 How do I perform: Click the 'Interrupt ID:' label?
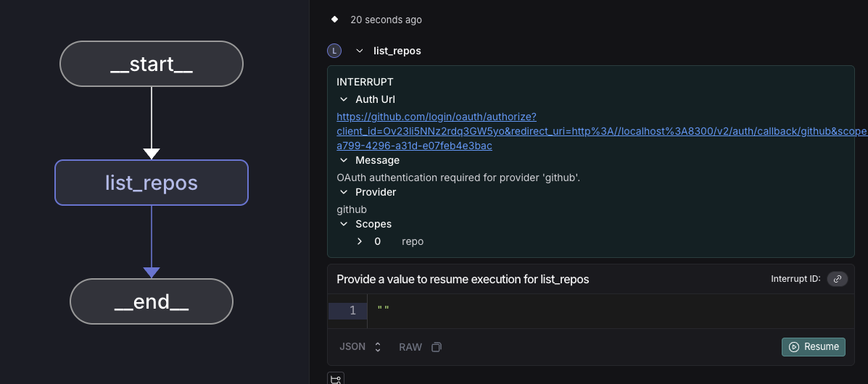[x=795, y=279]
